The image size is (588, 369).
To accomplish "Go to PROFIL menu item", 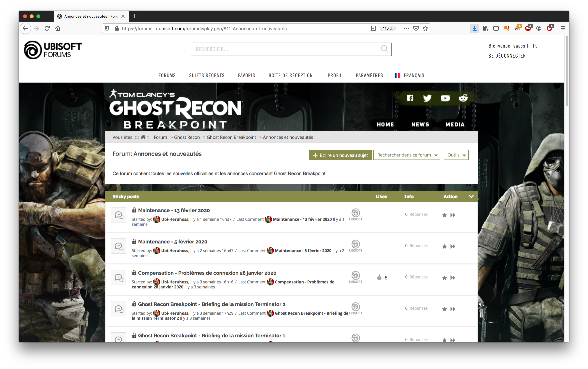I will click(335, 76).
